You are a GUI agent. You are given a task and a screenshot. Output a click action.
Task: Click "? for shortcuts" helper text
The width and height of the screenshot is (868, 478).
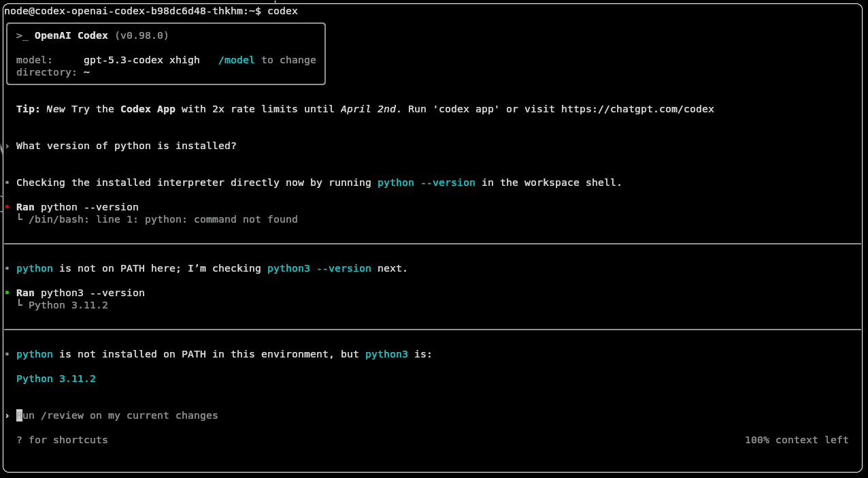(x=62, y=440)
